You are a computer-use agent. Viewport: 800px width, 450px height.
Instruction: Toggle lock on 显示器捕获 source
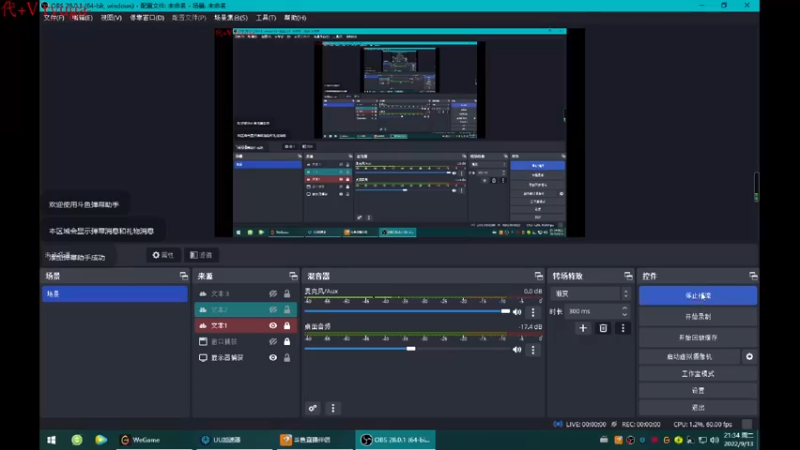point(287,358)
